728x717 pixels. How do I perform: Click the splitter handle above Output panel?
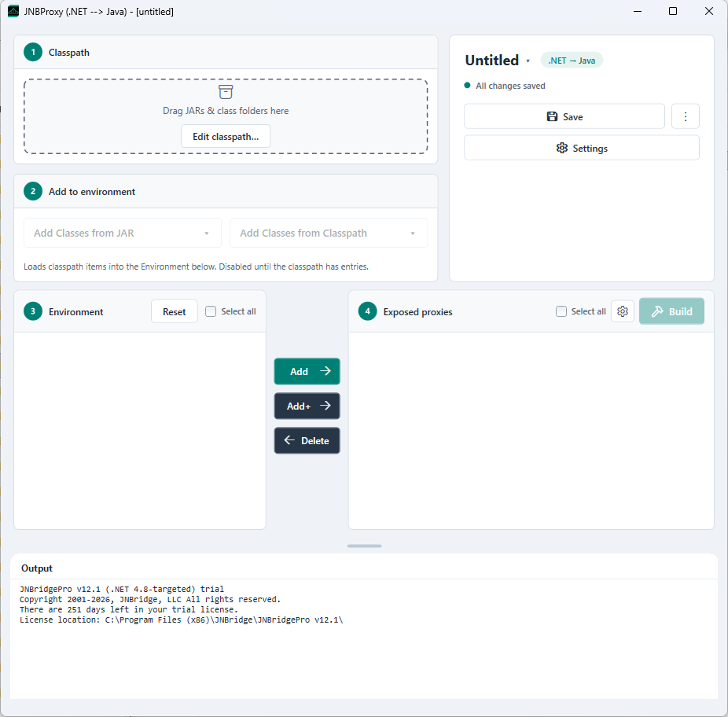click(364, 546)
